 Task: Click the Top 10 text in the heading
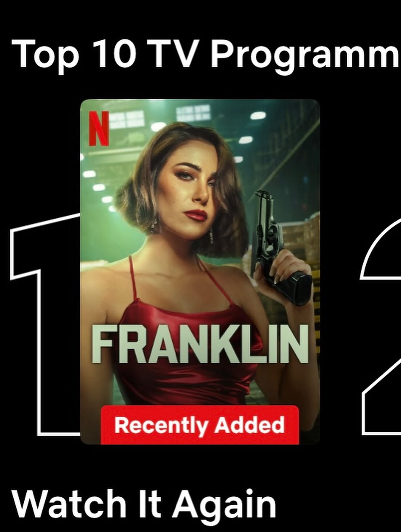pos(73,53)
